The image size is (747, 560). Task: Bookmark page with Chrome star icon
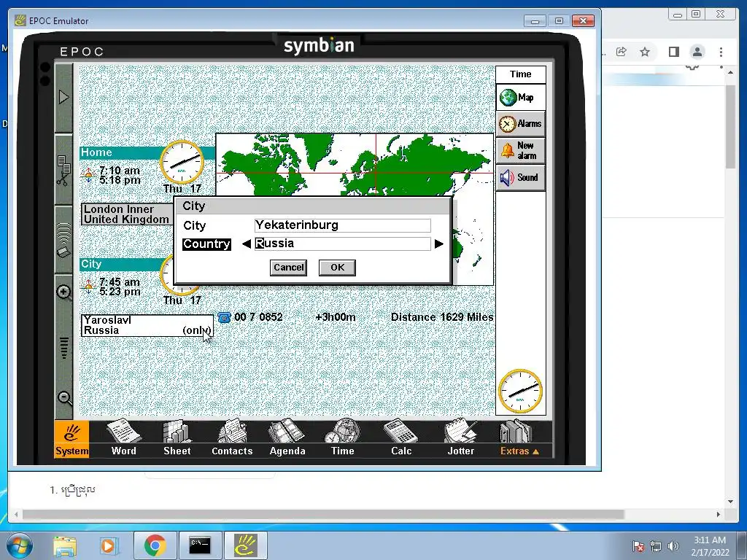point(645,52)
